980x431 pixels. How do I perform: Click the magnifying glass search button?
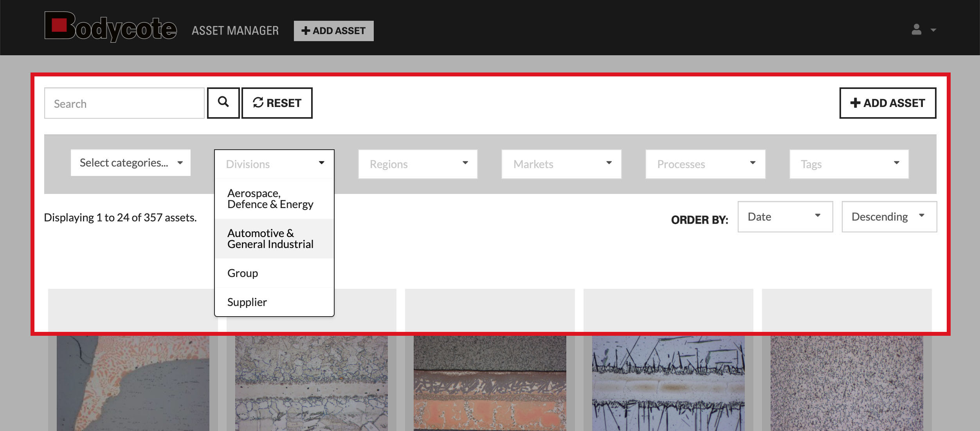point(223,103)
